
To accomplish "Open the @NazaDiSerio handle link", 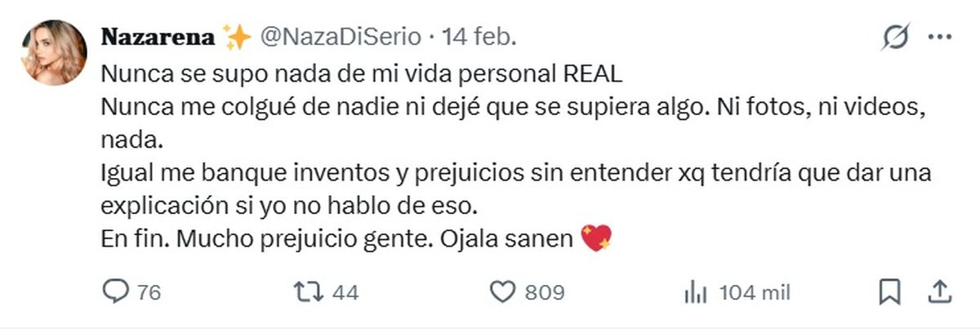I will (341, 38).
